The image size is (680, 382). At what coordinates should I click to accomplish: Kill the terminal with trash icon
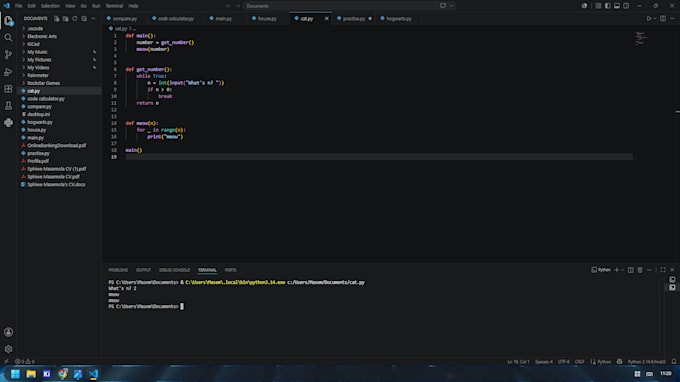(640, 270)
